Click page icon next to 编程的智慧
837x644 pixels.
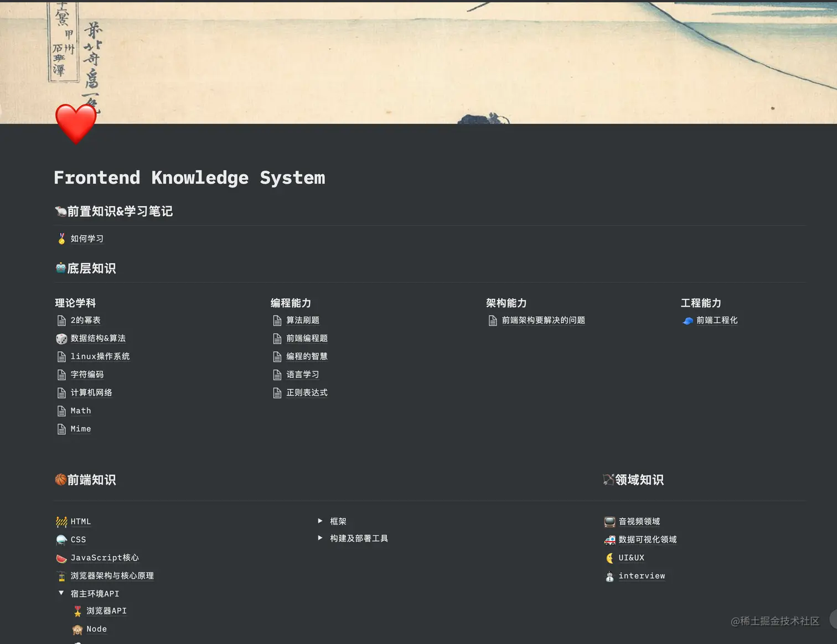coord(277,357)
